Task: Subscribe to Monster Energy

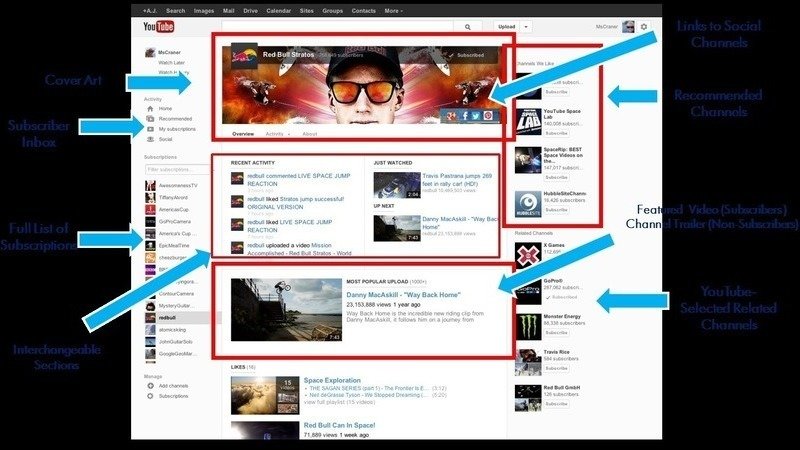Action: [556, 333]
